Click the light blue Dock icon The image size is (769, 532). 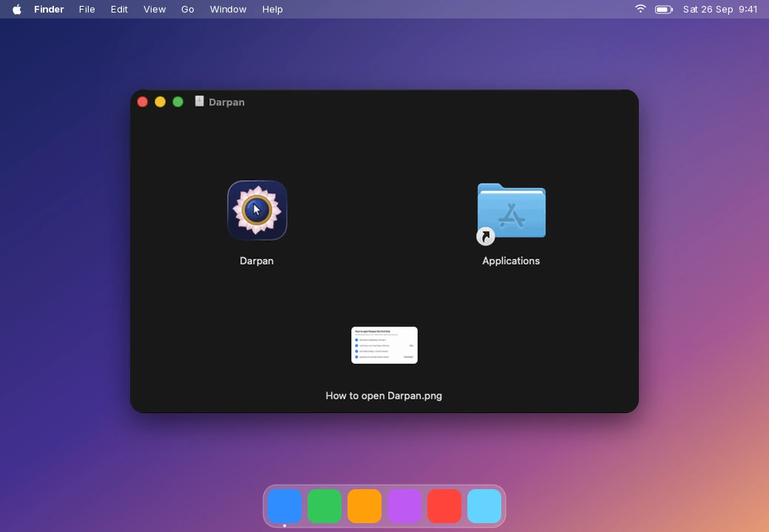tap(484, 506)
